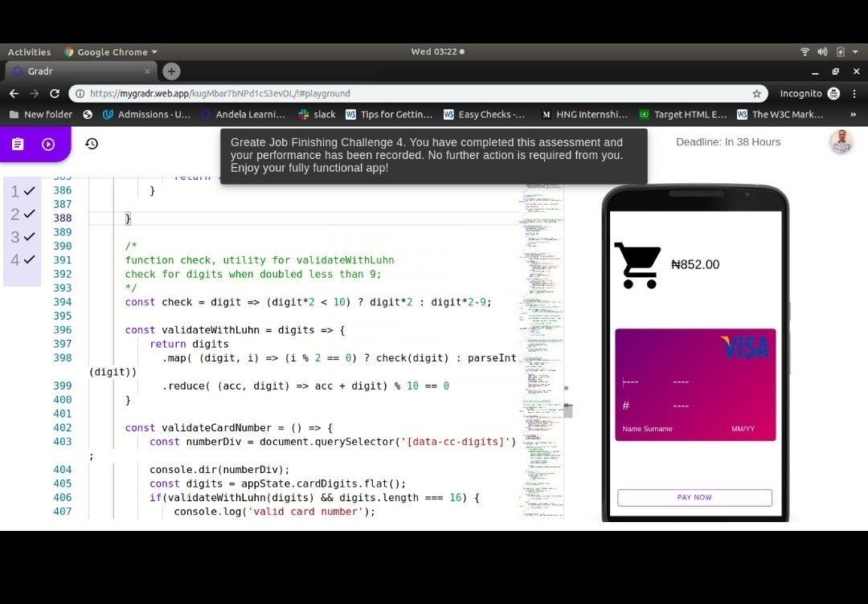Reload the Gradr page
868x604 pixels.
pyautogui.click(x=55, y=93)
